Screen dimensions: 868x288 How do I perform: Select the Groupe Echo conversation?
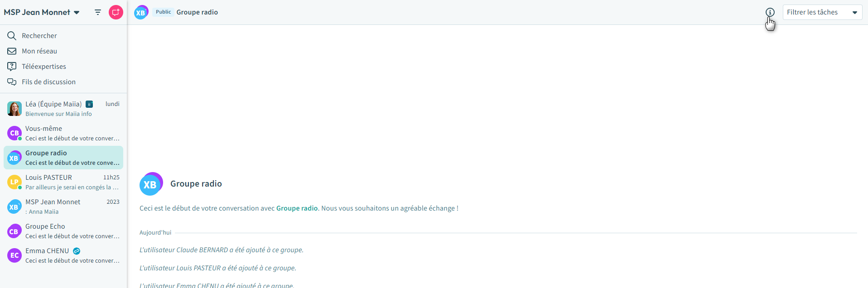coord(63,231)
